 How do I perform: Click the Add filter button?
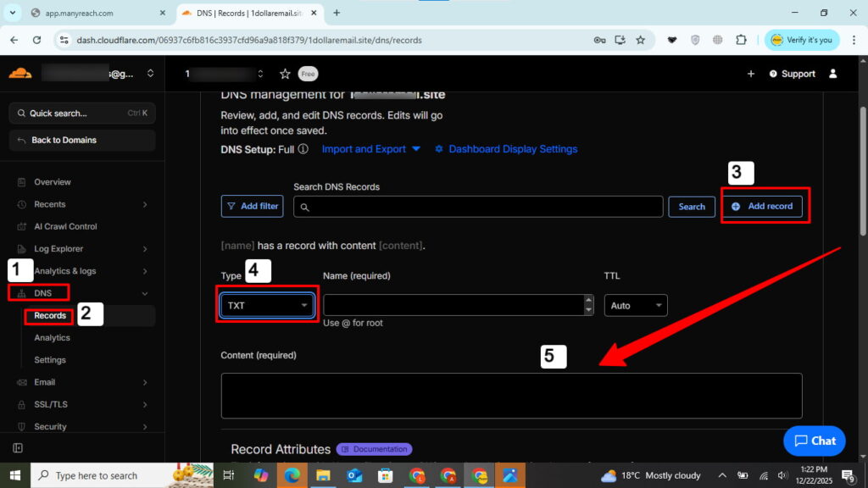(252, 206)
